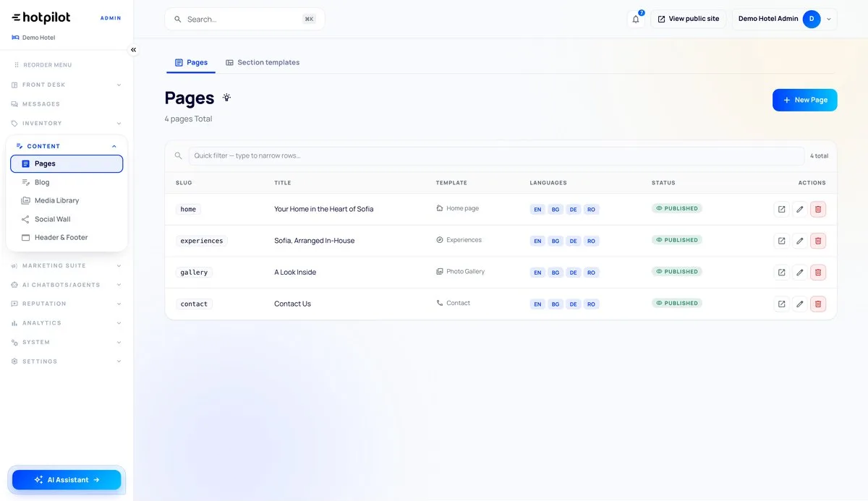Click View public site button
868x501 pixels.
[689, 19]
